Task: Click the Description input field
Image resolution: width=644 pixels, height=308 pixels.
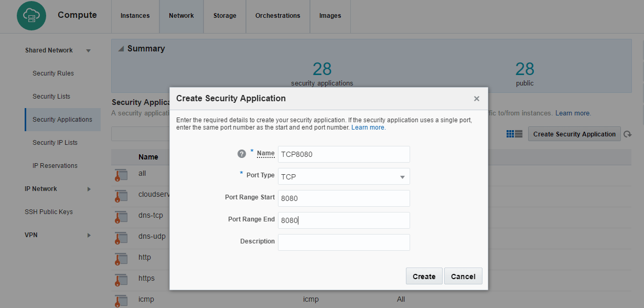Action: [344, 242]
